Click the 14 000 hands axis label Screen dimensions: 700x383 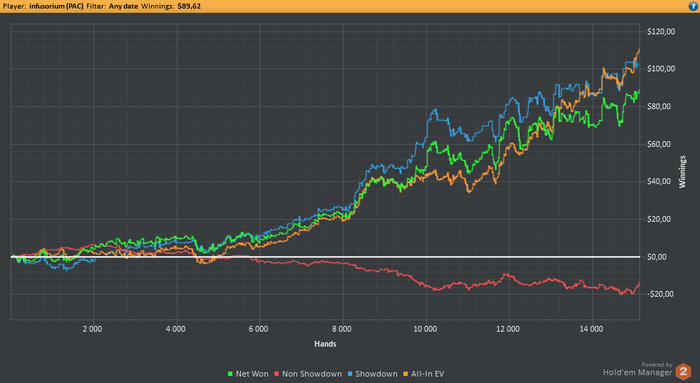click(x=591, y=329)
